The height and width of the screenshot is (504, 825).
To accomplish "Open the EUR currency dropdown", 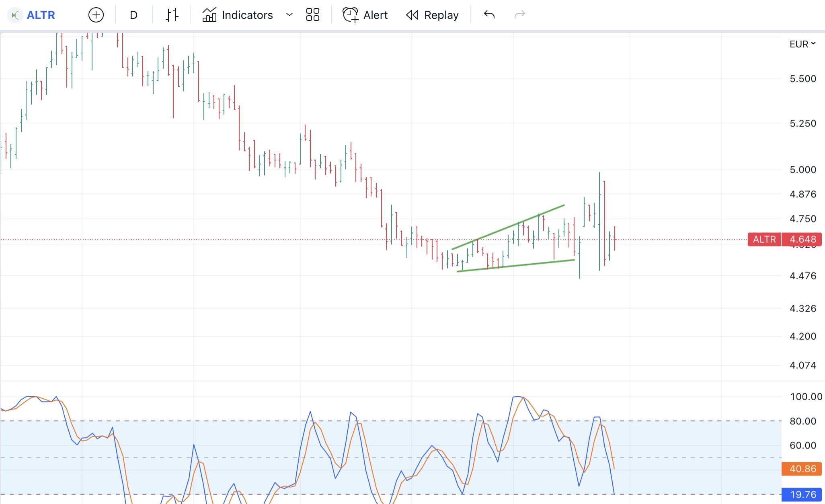I will [x=802, y=44].
